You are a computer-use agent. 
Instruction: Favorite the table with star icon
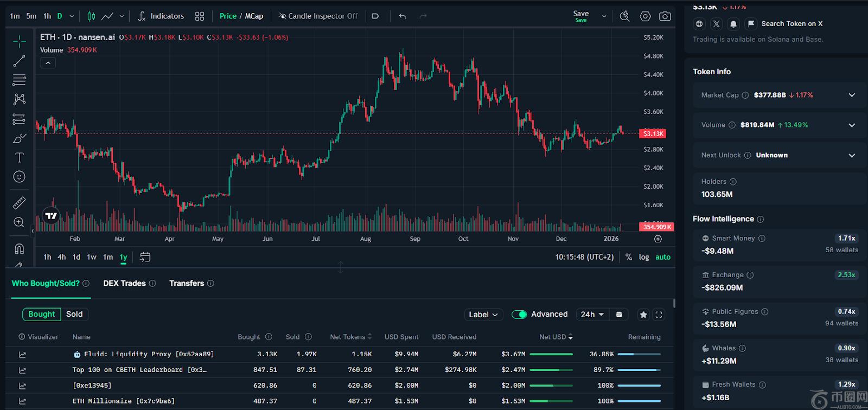[x=643, y=315]
